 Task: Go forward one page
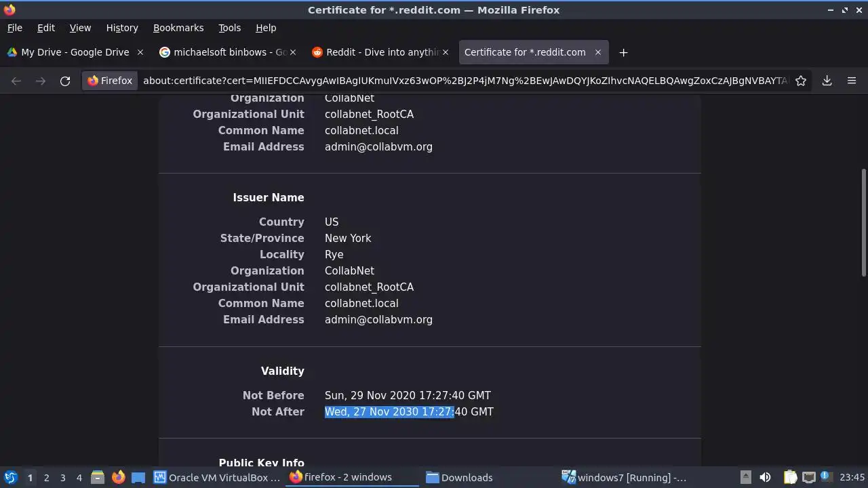[41, 81]
